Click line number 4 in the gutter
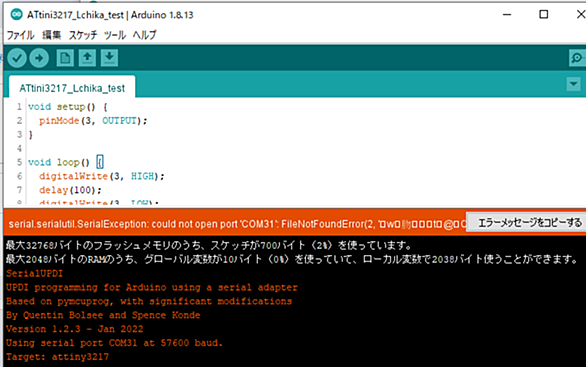586x367 pixels. pyautogui.click(x=19, y=148)
